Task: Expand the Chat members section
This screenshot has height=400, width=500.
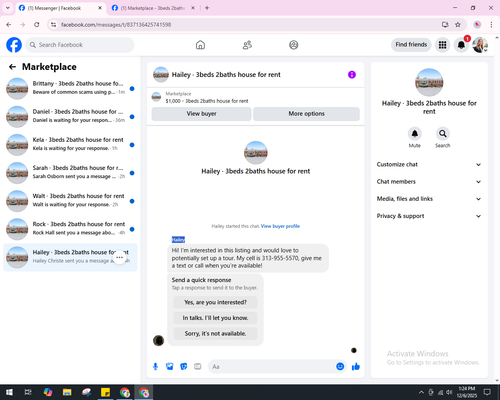Action: (429, 182)
